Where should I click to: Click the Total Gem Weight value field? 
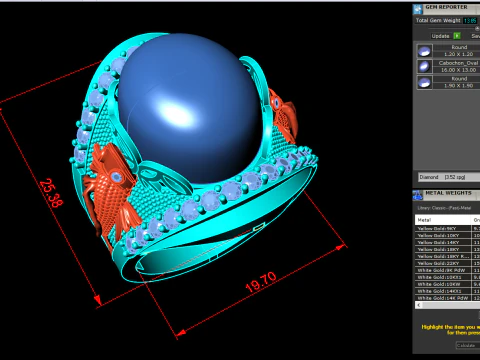(470, 21)
